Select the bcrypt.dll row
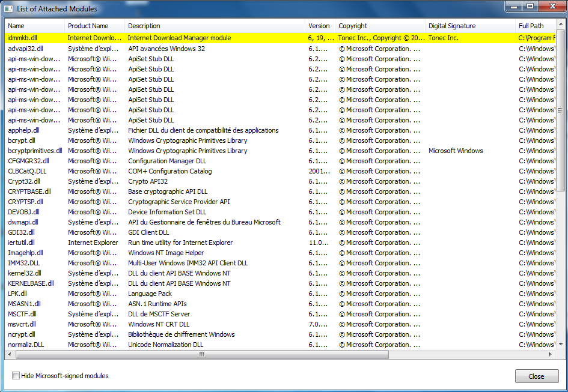 (280, 140)
